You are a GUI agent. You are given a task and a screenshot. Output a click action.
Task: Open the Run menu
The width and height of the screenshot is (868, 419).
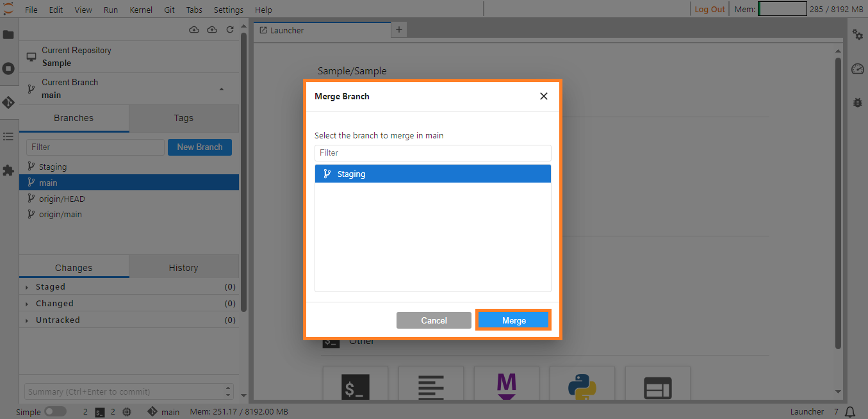click(111, 10)
